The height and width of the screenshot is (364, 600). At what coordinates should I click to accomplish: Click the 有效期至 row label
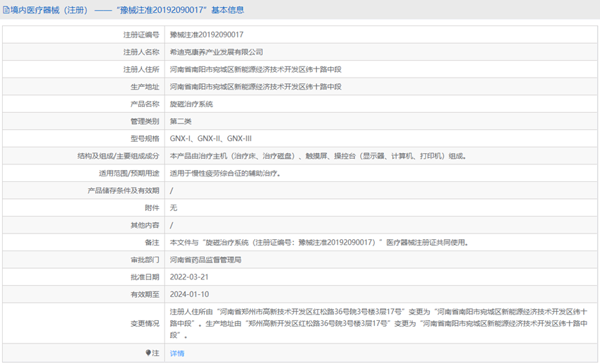tap(145, 294)
